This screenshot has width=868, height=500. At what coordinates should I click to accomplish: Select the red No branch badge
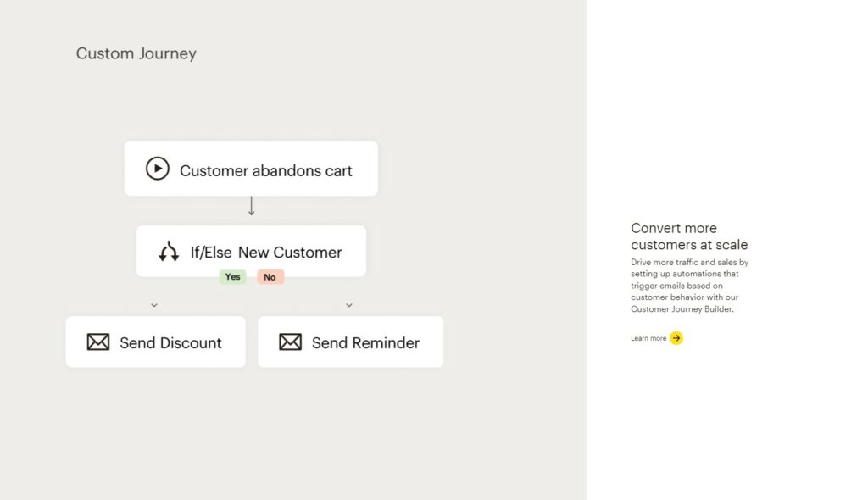point(270,276)
